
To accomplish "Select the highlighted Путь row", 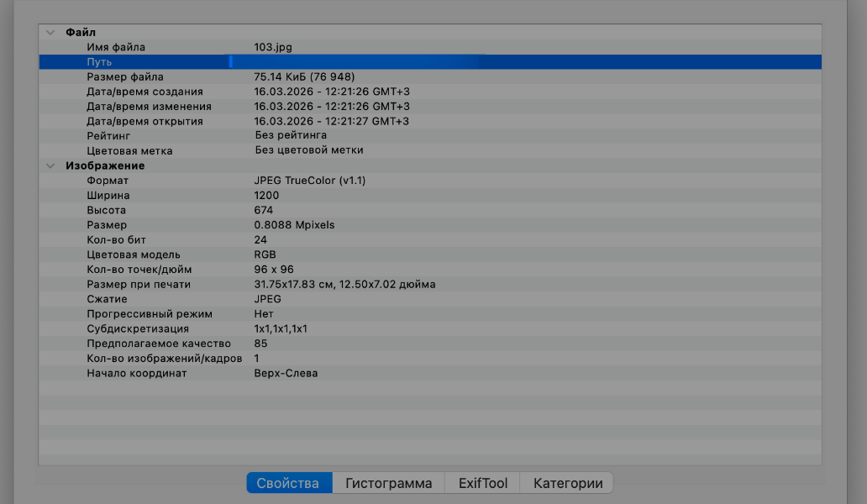I will click(99, 62).
